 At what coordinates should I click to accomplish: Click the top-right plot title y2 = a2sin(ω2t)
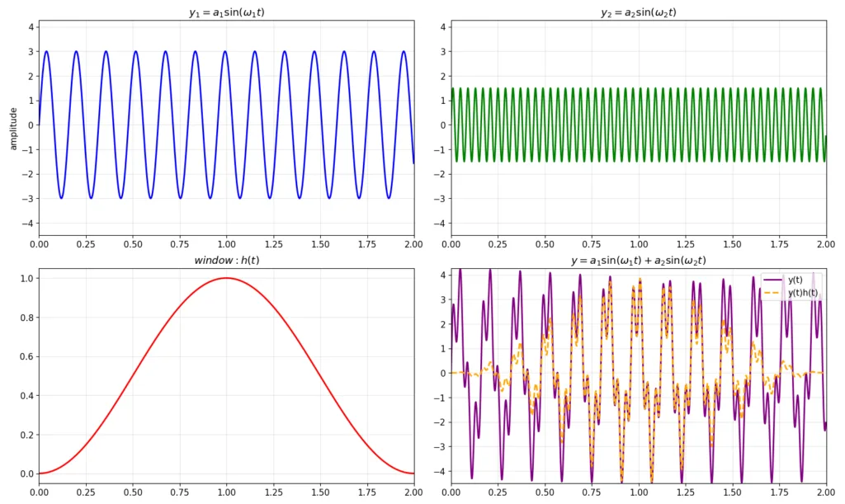[x=639, y=12]
